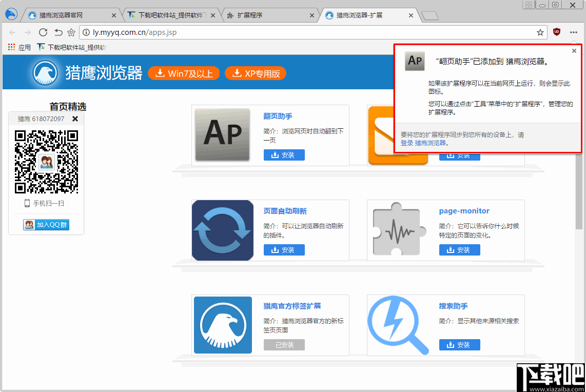The height and width of the screenshot is (392, 586).
Task: Install 翻页助手 extension
Action: (284, 155)
